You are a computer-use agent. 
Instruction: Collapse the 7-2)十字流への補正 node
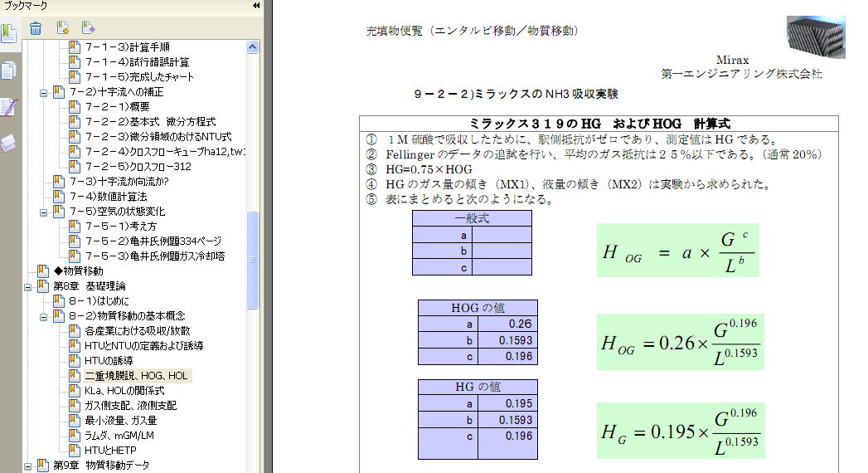[x=43, y=92]
